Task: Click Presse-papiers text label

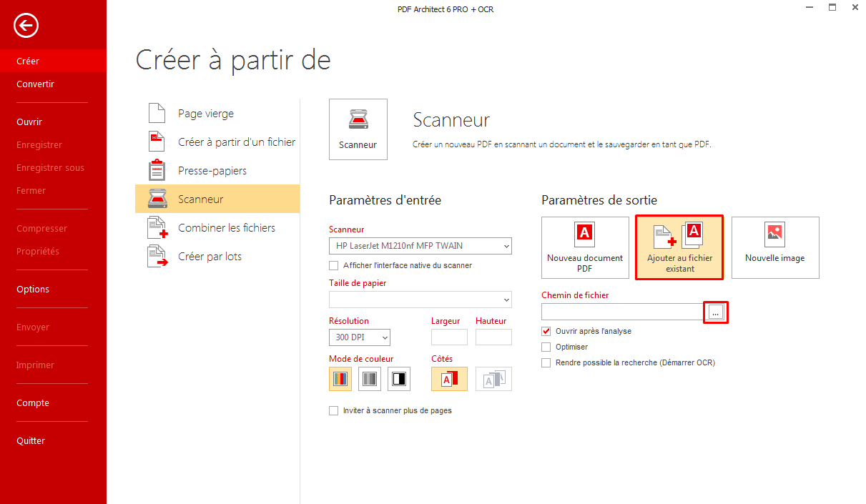Action: 212,171
